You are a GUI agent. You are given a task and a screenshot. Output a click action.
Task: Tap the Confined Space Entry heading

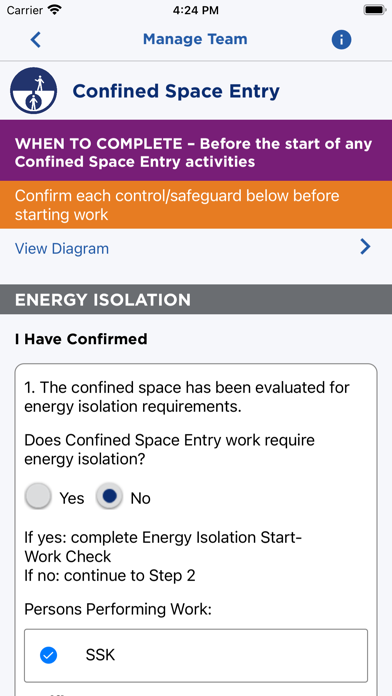coord(176,91)
